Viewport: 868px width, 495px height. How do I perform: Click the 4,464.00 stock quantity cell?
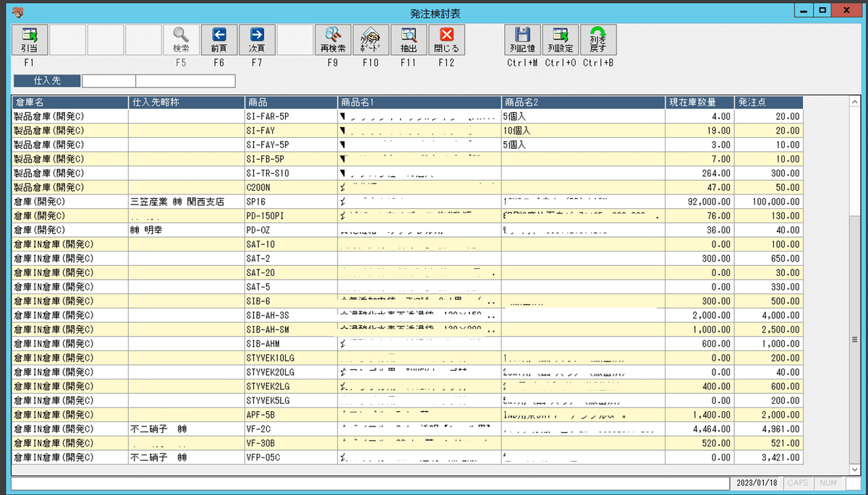coord(699,429)
